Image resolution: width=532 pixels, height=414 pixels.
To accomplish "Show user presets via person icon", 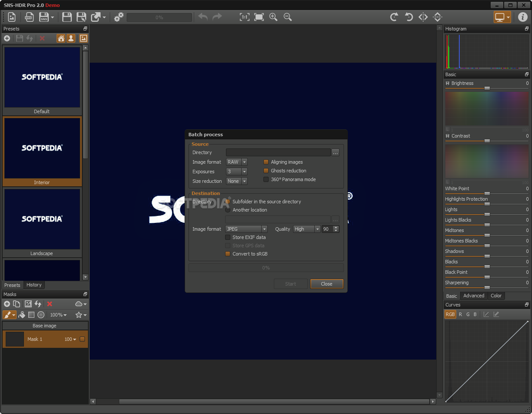I will click(x=71, y=38).
